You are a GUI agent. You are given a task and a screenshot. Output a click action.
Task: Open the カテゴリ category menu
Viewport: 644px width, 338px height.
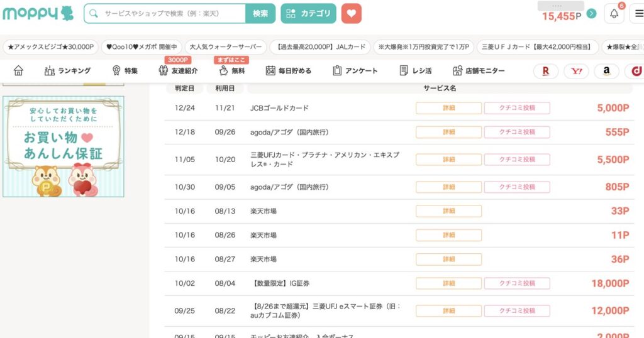click(x=308, y=14)
